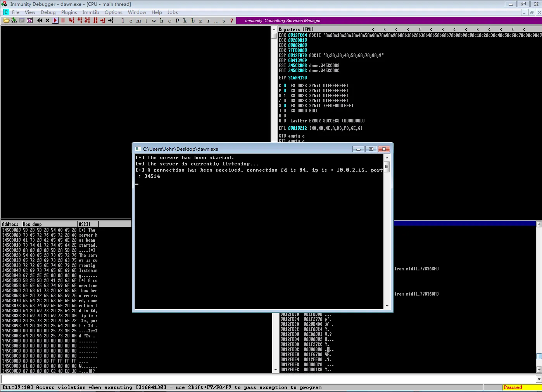542x392 pixels.
Task: Click the CPU child-window system menu icon
Action: pos(6,12)
